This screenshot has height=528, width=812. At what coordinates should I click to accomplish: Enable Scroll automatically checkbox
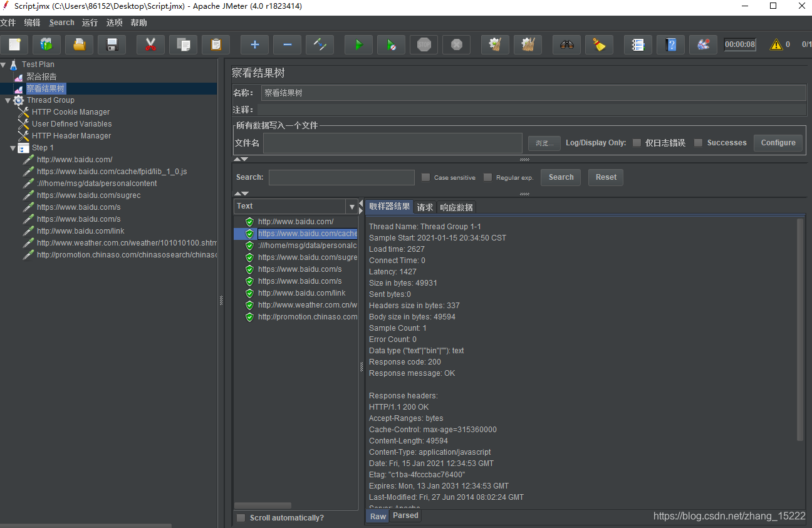click(241, 518)
